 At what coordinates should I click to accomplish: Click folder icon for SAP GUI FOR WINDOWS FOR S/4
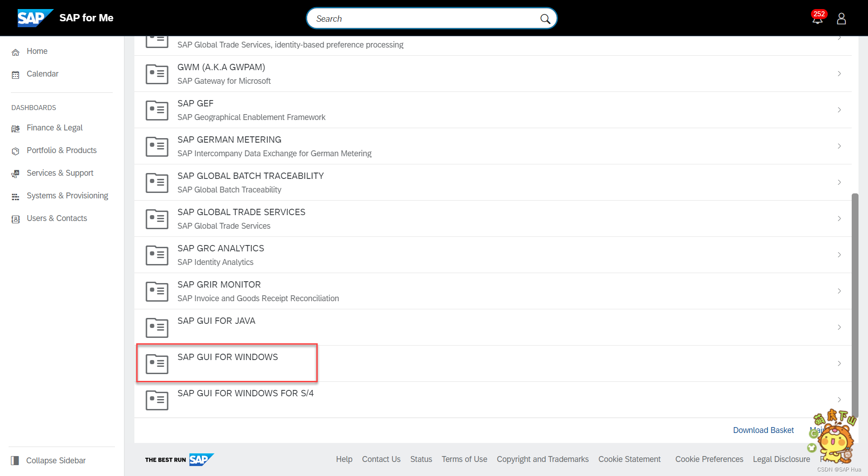(157, 400)
